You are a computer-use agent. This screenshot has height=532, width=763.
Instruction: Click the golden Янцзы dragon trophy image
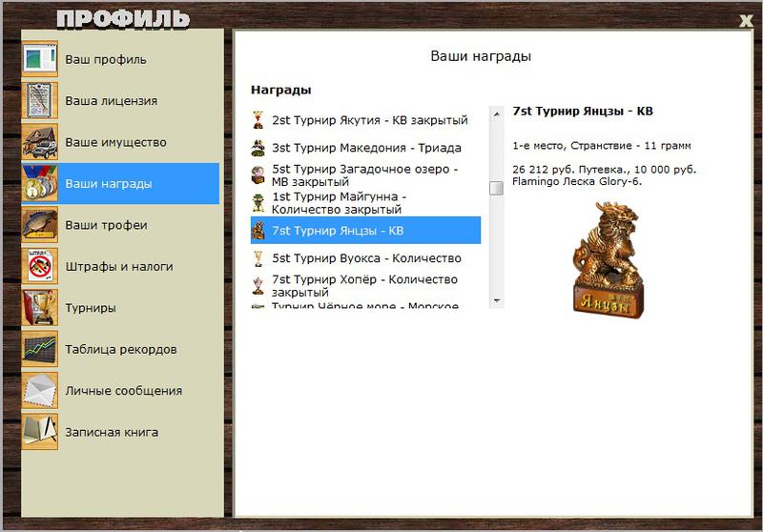tap(608, 260)
